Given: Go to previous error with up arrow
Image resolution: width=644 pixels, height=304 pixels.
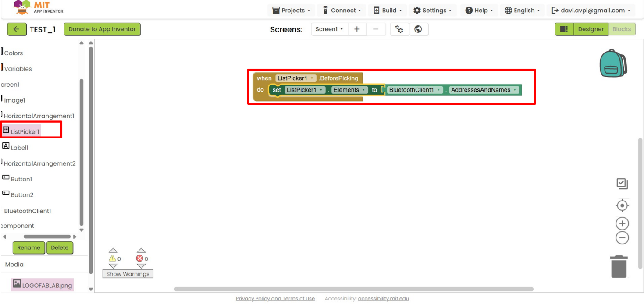Looking at the screenshot, I should click(x=141, y=251).
